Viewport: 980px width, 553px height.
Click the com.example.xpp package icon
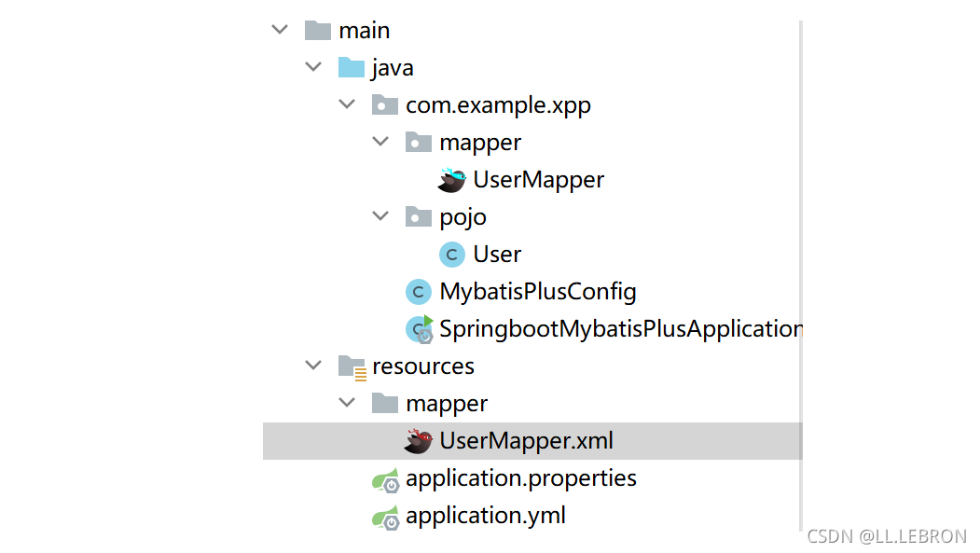click(x=385, y=105)
